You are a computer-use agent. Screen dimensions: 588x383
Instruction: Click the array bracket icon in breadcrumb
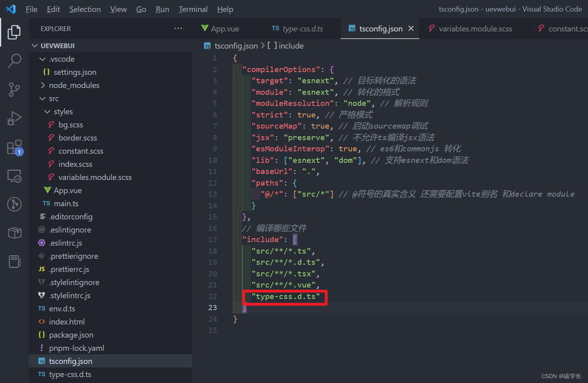tap(272, 46)
